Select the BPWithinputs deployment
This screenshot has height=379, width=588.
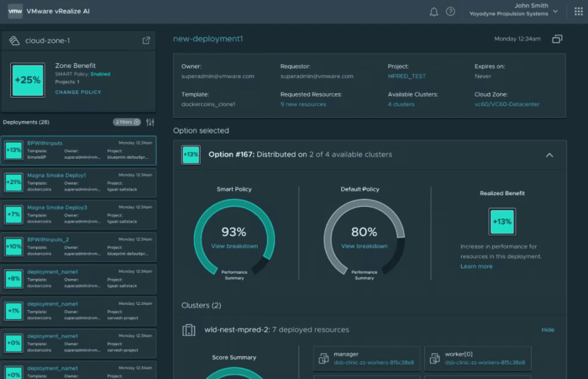pyautogui.click(x=79, y=151)
